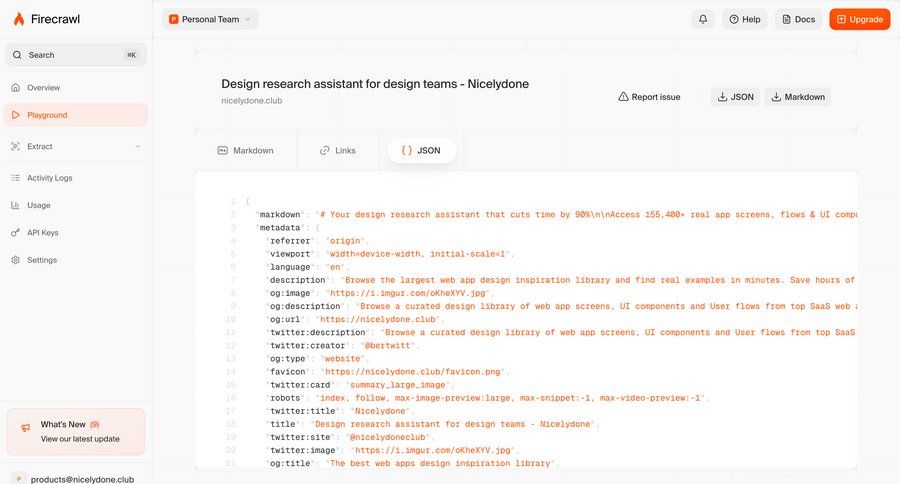Expand the Personal Team dropdown
900x484 pixels.
[210, 19]
